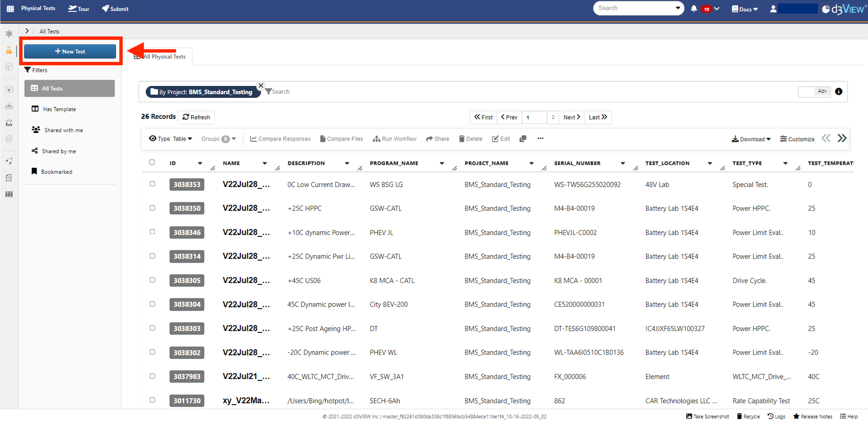Click Take Screenshot in footer
868x422 pixels.
pyautogui.click(x=707, y=416)
